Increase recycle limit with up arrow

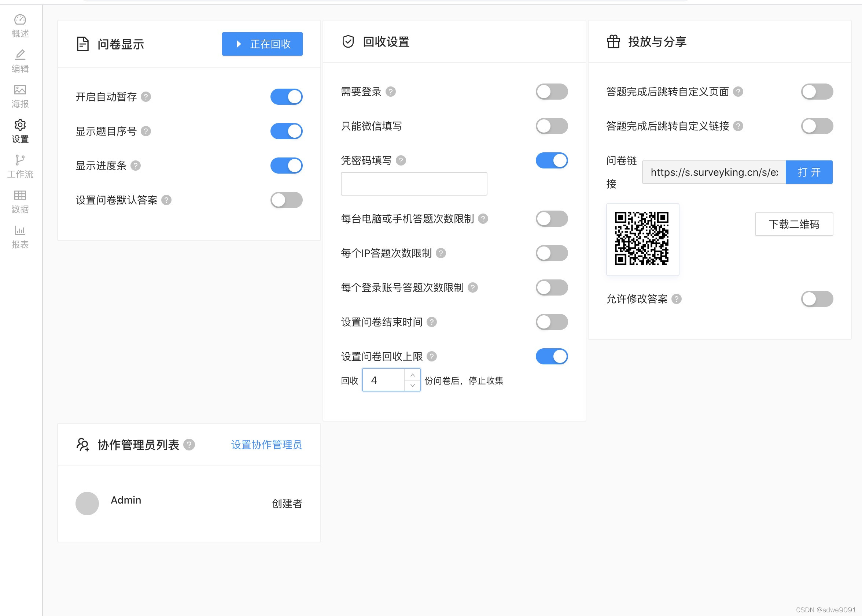(x=412, y=375)
